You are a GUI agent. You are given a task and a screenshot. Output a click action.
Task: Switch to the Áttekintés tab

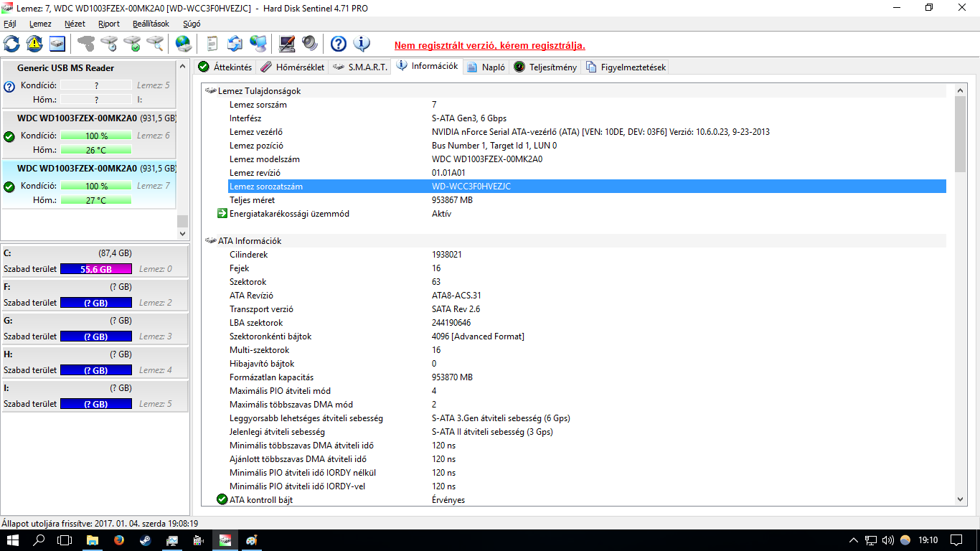[x=225, y=67]
